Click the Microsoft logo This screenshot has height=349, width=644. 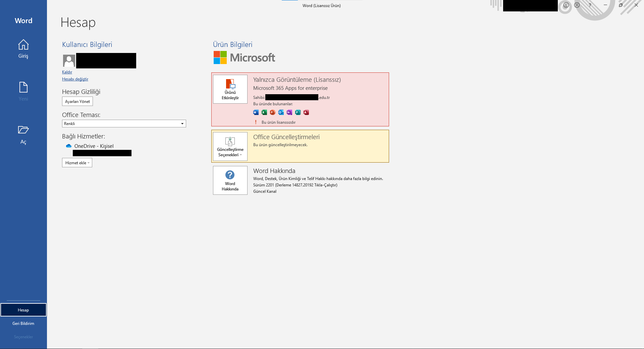tap(244, 58)
